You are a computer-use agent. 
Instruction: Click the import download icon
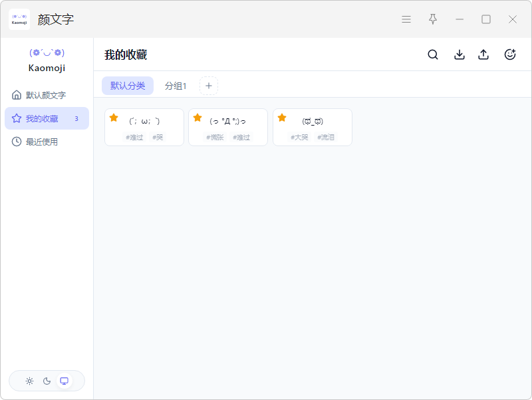459,54
